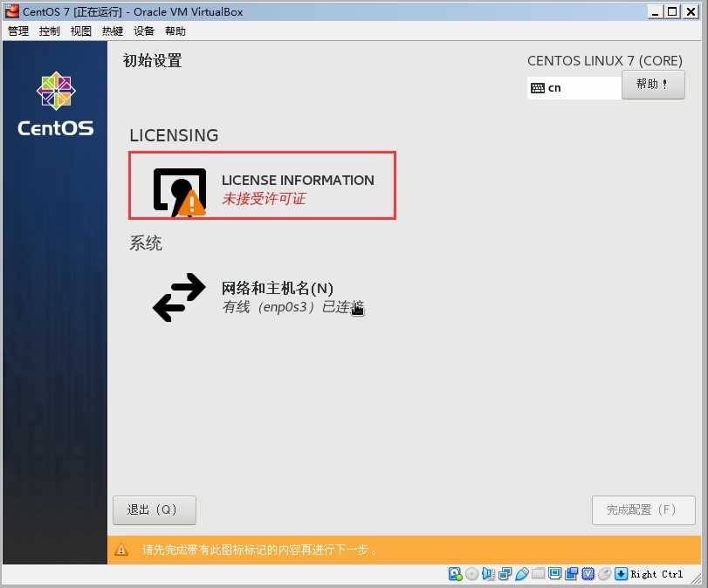Image resolution: width=708 pixels, height=588 pixels.
Task: Click the 系统 section heading
Action: [x=146, y=243]
